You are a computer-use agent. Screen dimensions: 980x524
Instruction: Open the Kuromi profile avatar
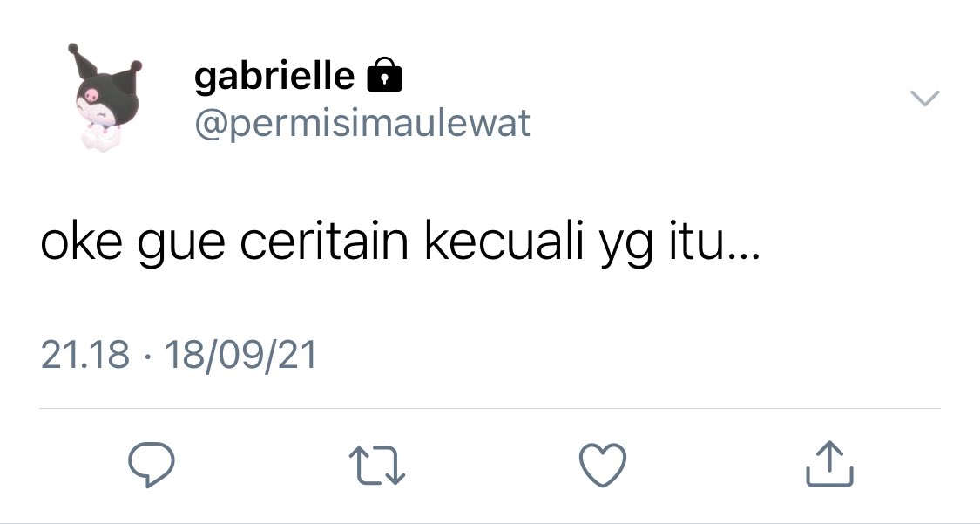(x=105, y=96)
